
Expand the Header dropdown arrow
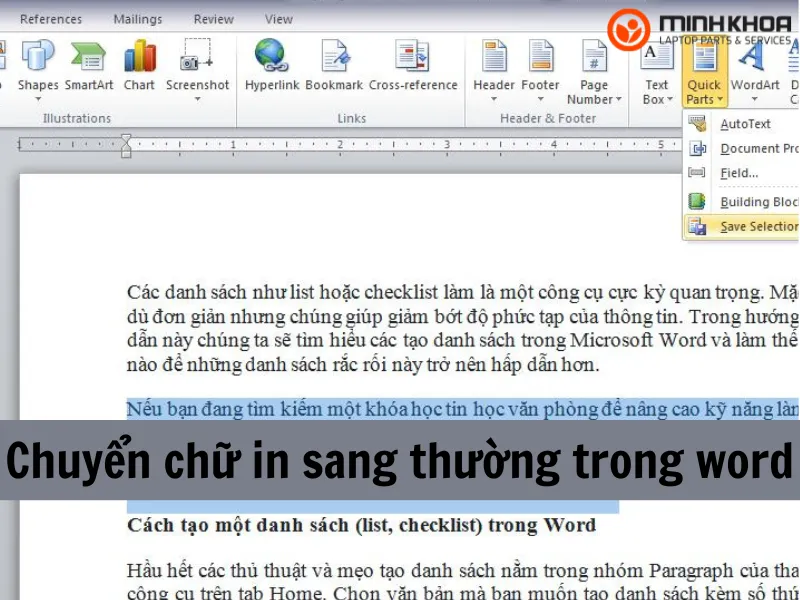(494, 99)
